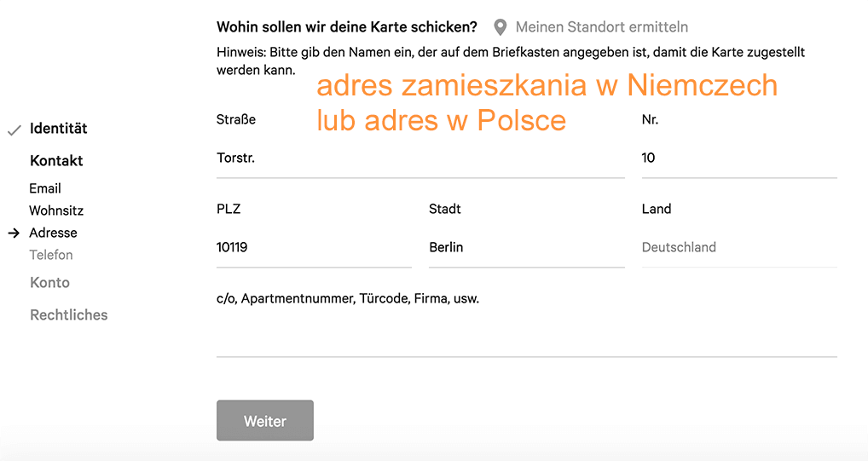Click the arrow icon beside Adresse
Image resolution: width=868 pixels, height=461 pixels.
14,233
